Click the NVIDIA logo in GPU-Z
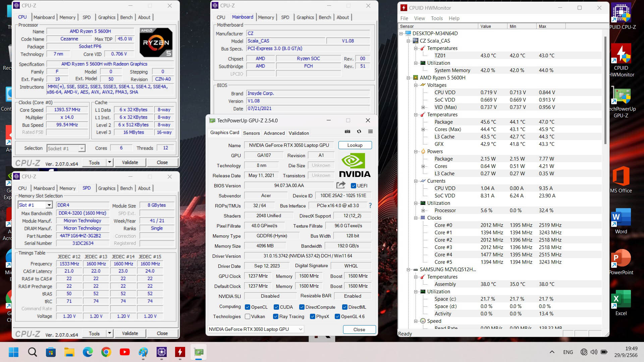The image size is (644, 362). tap(355, 165)
